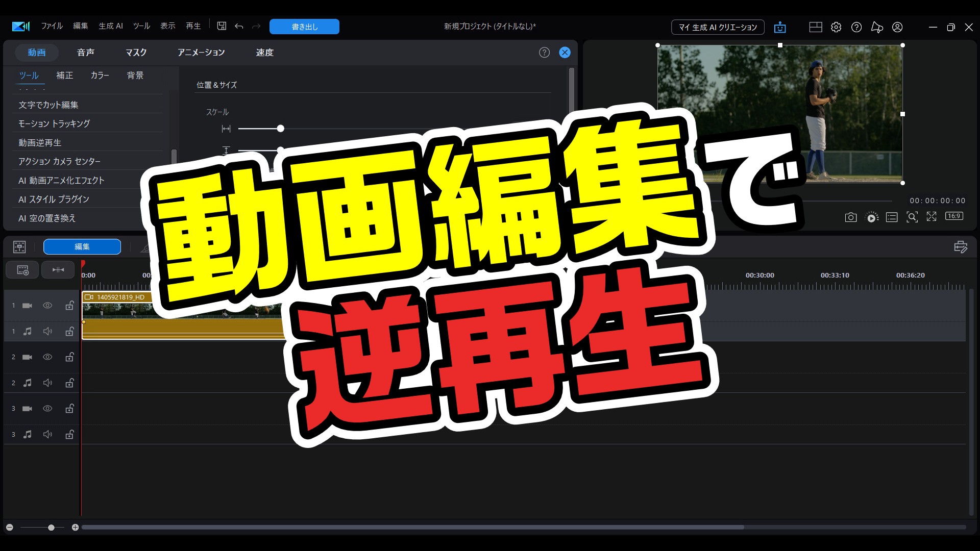Image resolution: width=980 pixels, height=551 pixels.
Task: Take a snapshot of the preview frame
Action: click(851, 216)
